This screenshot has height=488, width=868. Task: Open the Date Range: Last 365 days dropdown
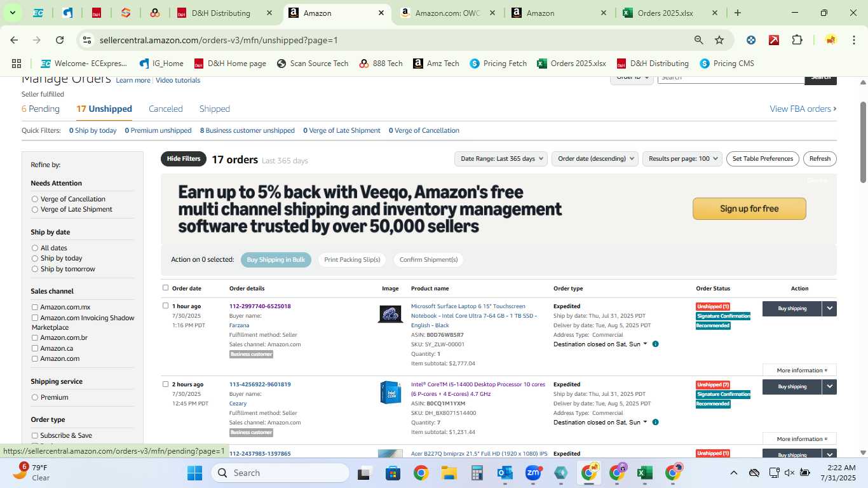point(502,158)
